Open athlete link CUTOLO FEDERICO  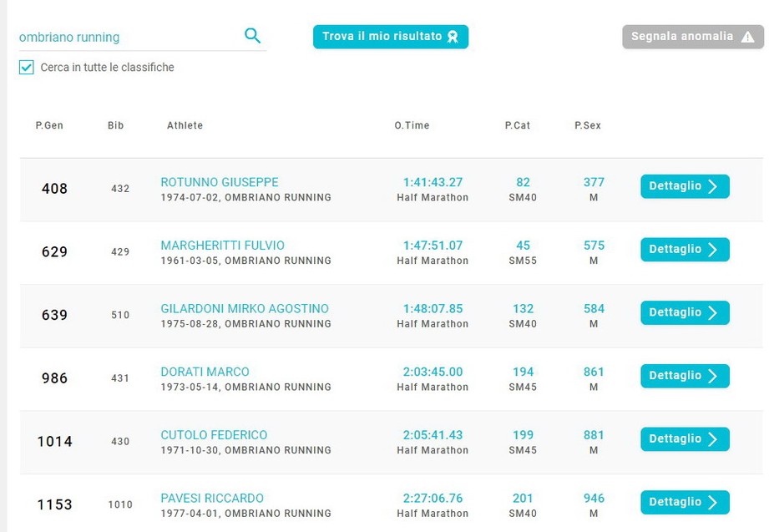pos(214,435)
